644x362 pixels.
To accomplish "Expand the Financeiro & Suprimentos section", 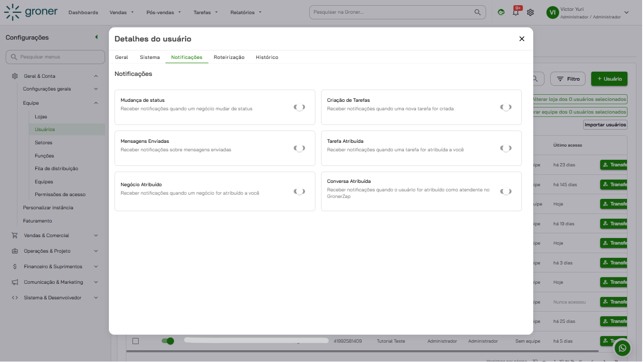I will coord(96,266).
